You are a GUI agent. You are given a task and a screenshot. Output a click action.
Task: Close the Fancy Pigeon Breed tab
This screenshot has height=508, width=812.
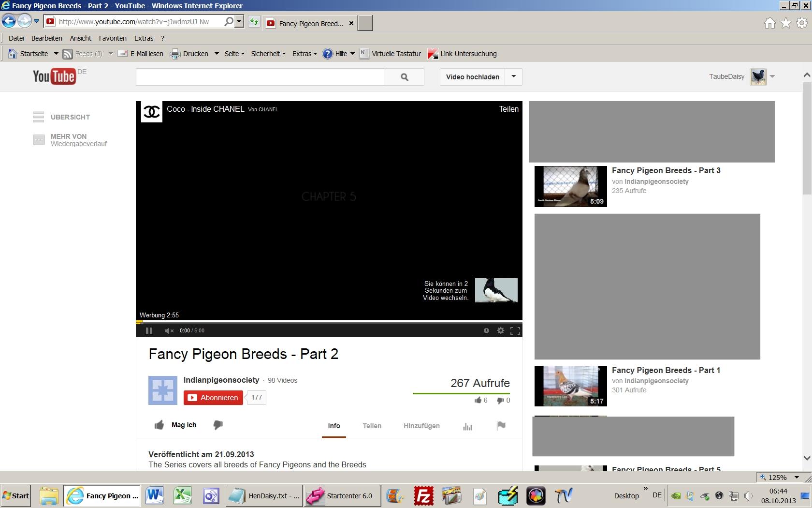351,23
